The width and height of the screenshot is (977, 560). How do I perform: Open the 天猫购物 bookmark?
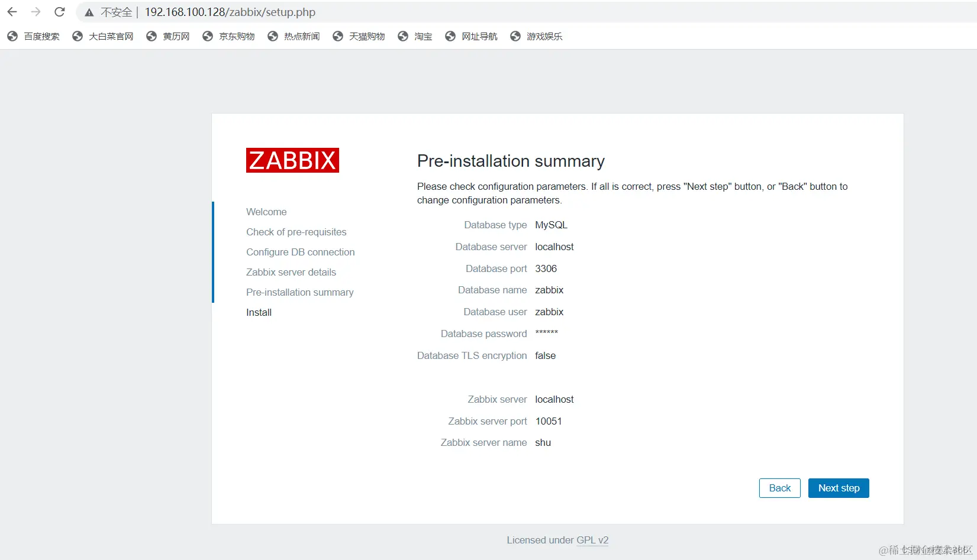pyautogui.click(x=359, y=37)
